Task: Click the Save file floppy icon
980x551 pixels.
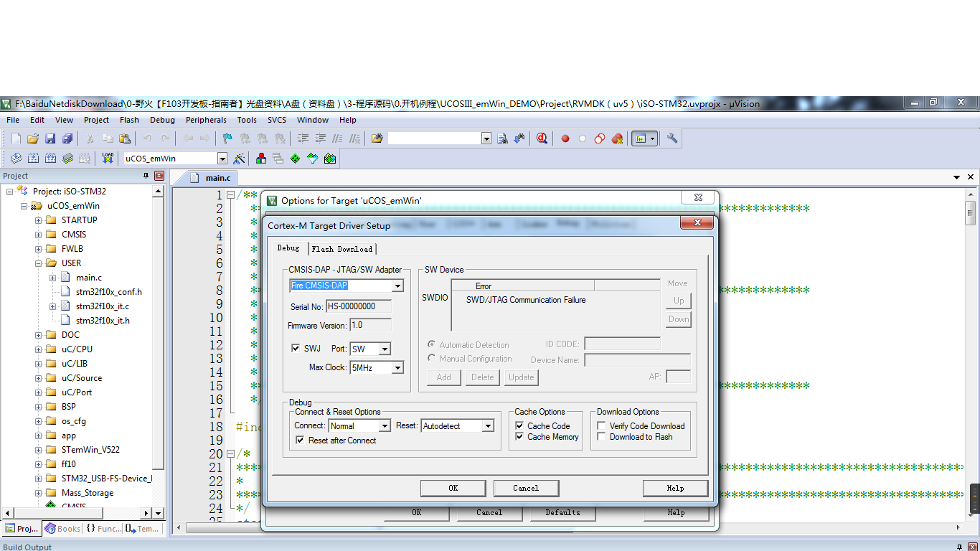Action: 50,138
